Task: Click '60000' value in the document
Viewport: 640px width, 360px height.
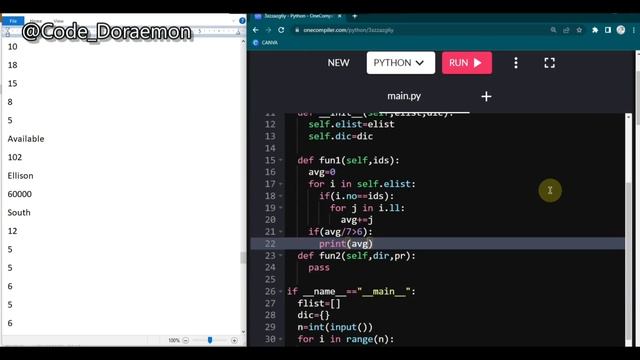Action: pyautogui.click(x=20, y=194)
